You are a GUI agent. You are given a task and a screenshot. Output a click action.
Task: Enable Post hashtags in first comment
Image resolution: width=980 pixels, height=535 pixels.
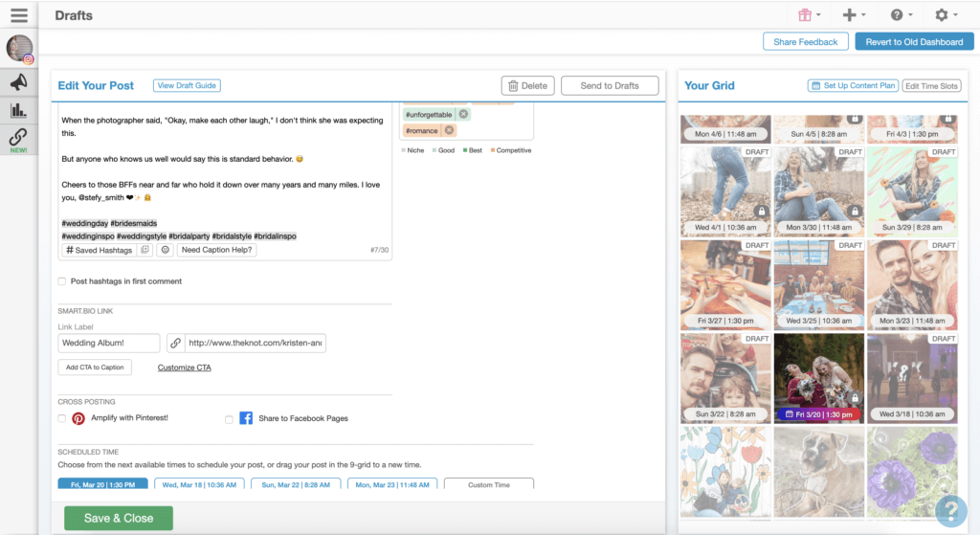click(62, 281)
